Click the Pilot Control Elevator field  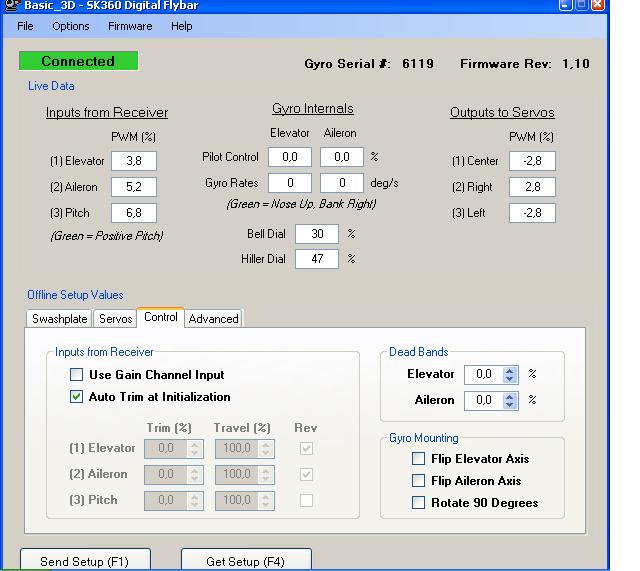tap(290, 157)
